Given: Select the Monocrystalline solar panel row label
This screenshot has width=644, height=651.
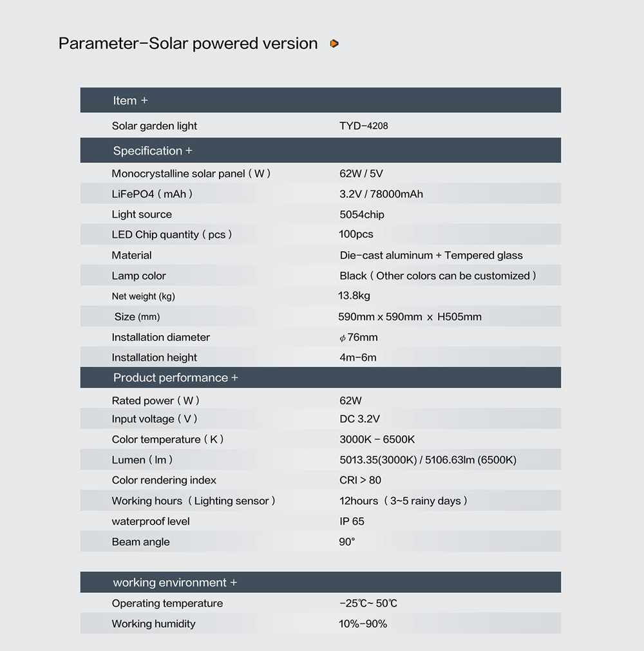Looking at the screenshot, I should tap(191, 174).
